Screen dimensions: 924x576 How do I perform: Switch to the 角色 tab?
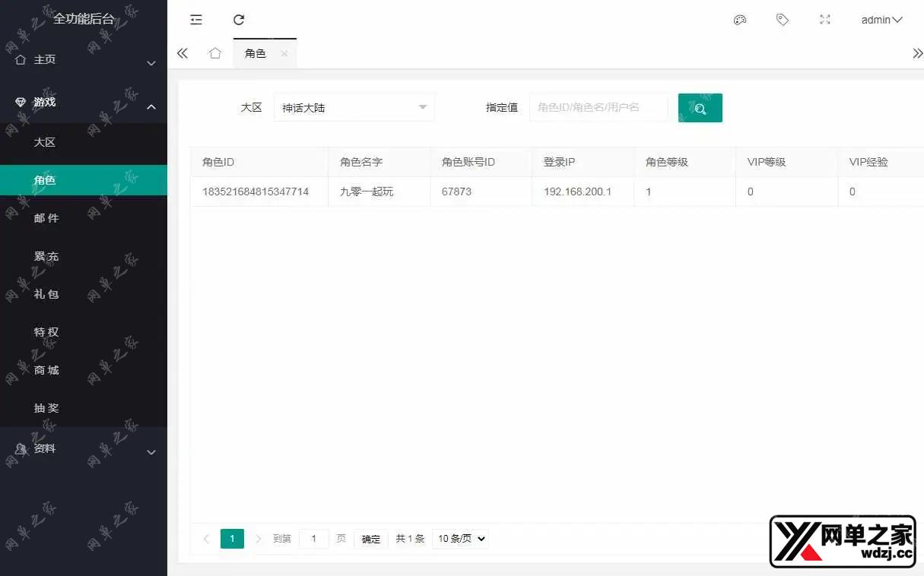(256, 53)
